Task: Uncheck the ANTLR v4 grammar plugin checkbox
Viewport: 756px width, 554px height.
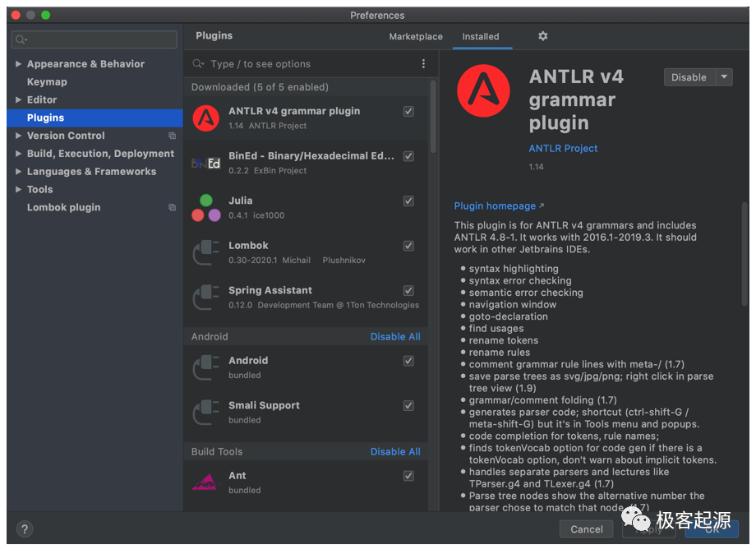Action: (408, 112)
